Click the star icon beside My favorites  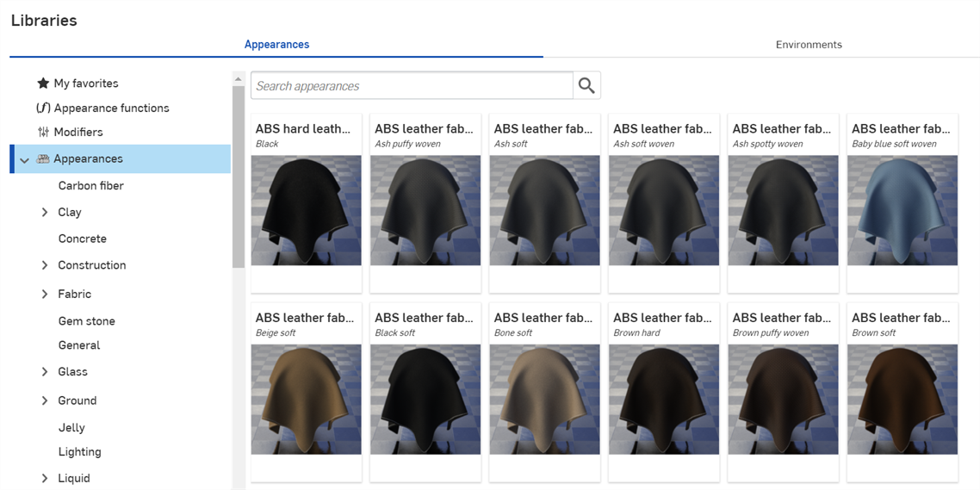click(43, 84)
